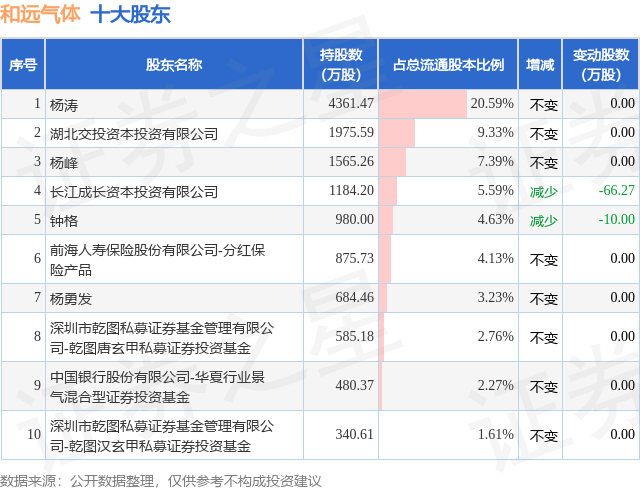Screen dimensions: 640x490
Task: Click 不变 in the 杨勇发 row
Action: click(x=544, y=299)
